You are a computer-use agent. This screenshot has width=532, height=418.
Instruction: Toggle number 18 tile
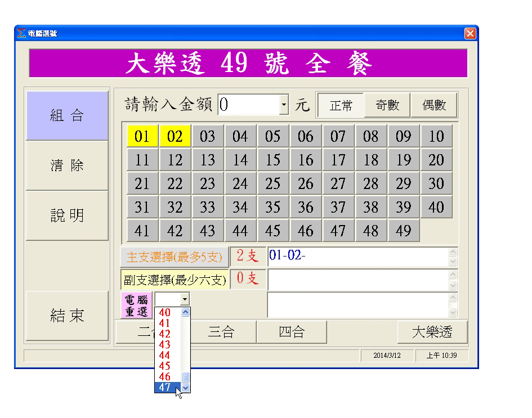370,160
